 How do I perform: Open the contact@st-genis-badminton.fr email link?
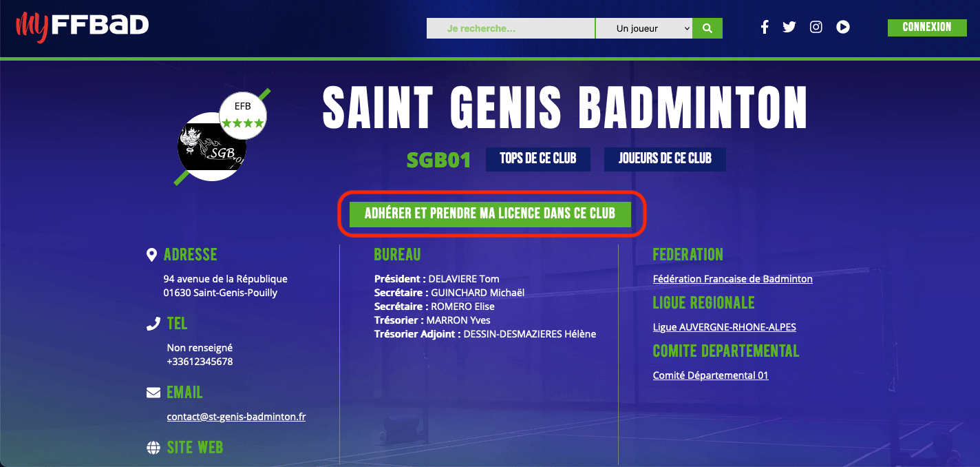pyautogui.click(x=236, y=417)
